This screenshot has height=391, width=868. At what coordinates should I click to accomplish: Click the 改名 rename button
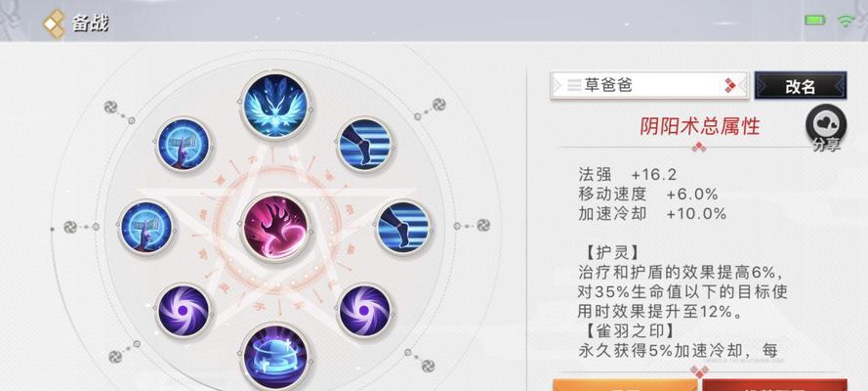[801, 86]
